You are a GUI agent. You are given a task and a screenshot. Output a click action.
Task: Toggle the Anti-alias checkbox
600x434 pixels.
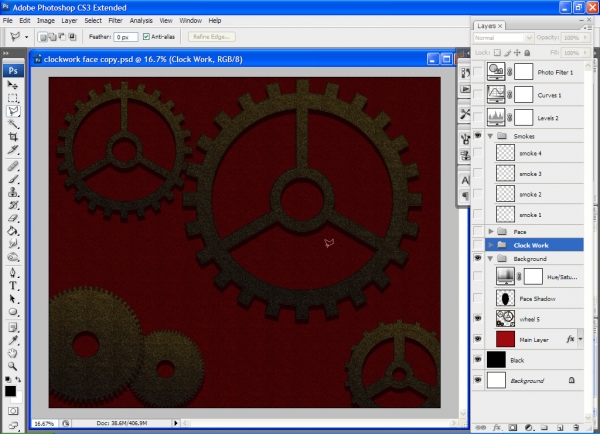tap(146, 37)
